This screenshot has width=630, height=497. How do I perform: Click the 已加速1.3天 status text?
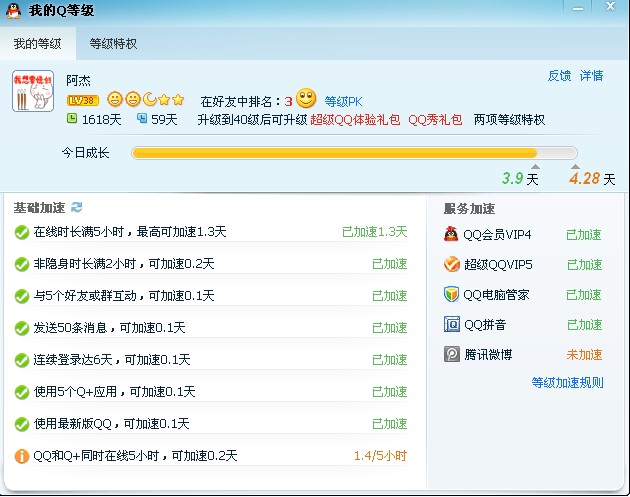374,232
